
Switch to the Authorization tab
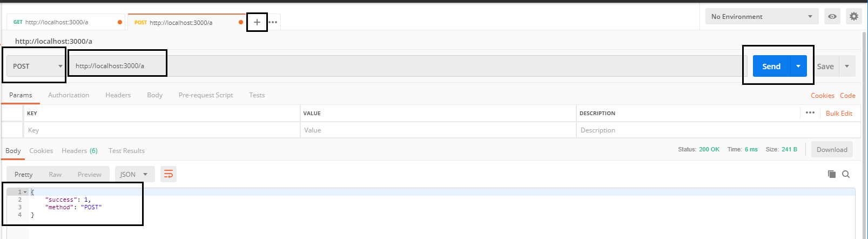[69, 95]
